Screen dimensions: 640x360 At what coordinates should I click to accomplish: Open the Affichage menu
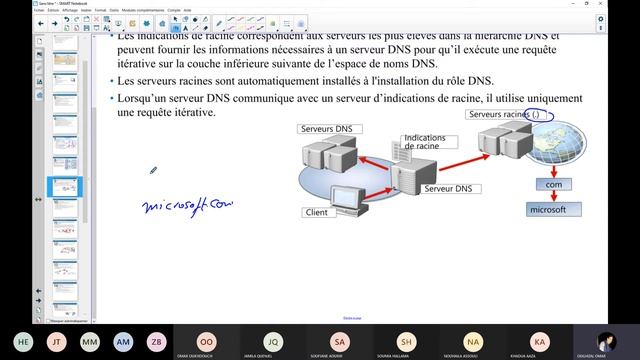pyautogui.click(x=70, y=10)
